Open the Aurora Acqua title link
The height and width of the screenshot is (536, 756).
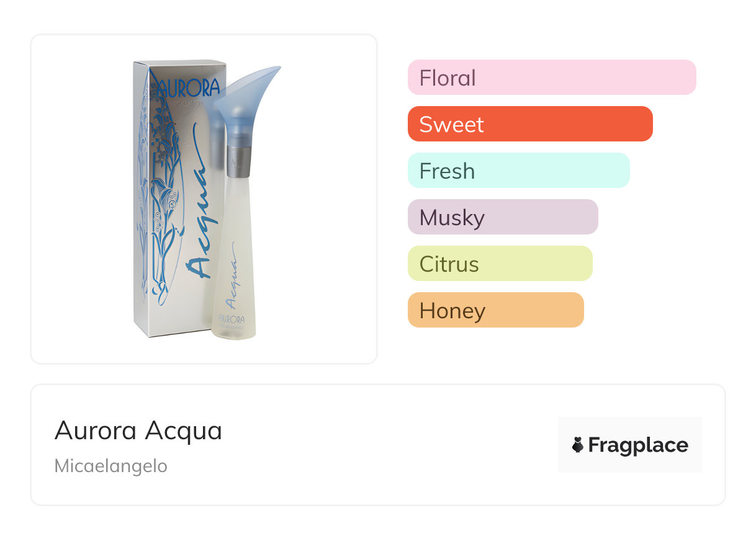click(138, 431)
